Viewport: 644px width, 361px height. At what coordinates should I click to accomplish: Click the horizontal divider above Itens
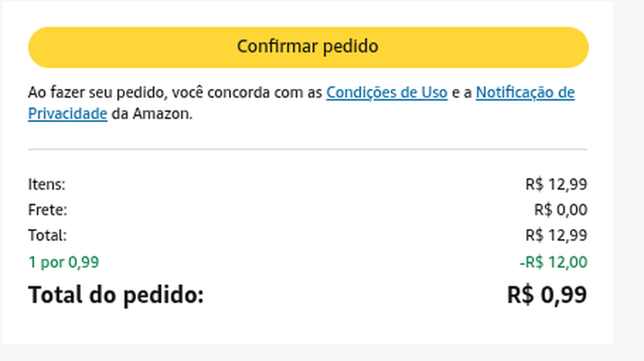[308, 149]
